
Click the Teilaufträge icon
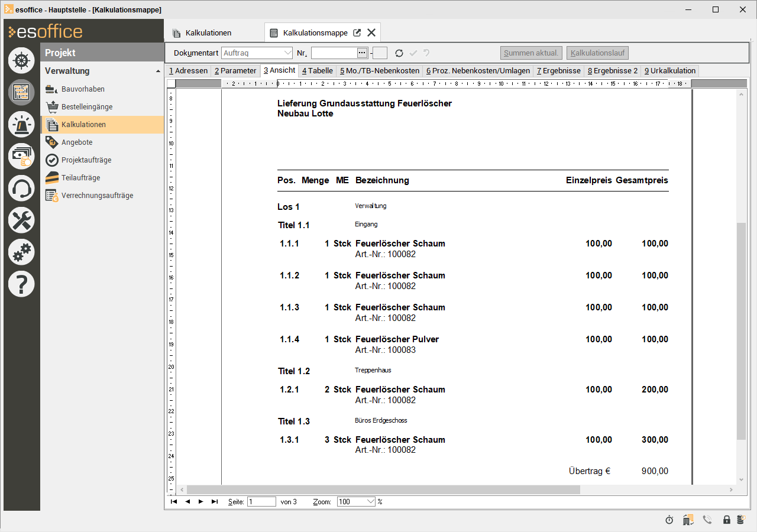pos(51,178)
